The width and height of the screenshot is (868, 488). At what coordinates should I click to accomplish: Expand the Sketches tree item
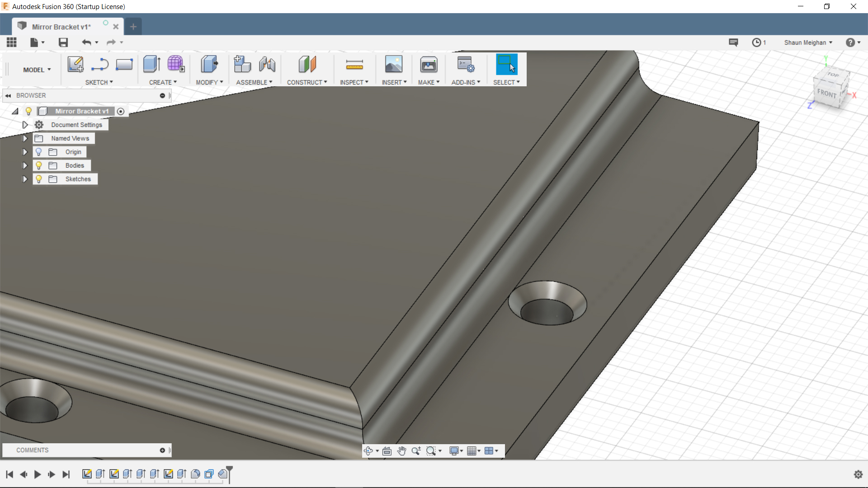25,179
